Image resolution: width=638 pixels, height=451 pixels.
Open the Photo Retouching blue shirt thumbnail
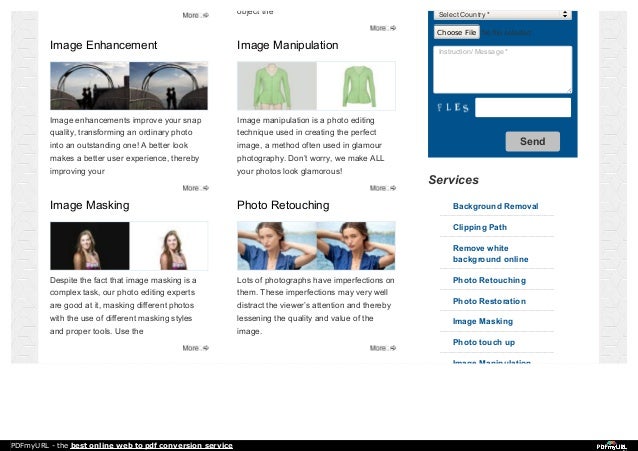[x=316, y=246]
